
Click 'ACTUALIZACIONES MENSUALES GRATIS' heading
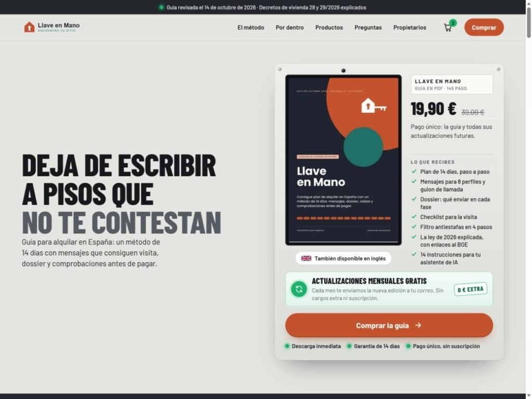[369, 281]
